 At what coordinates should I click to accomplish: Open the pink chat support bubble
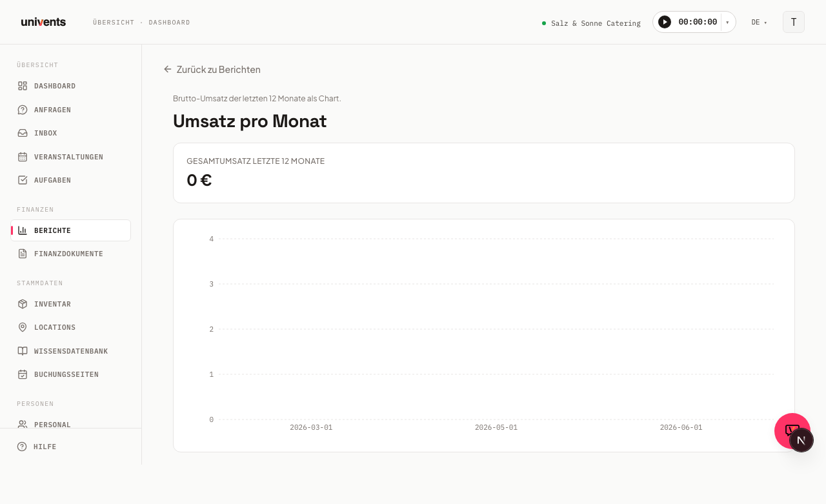coord(788,427)
